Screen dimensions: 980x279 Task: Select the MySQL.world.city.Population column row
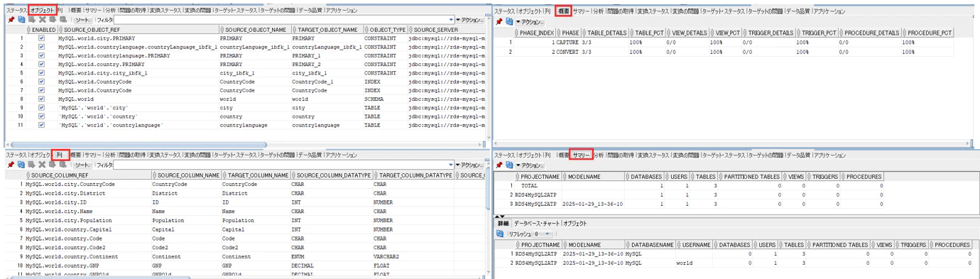point(245,220)
